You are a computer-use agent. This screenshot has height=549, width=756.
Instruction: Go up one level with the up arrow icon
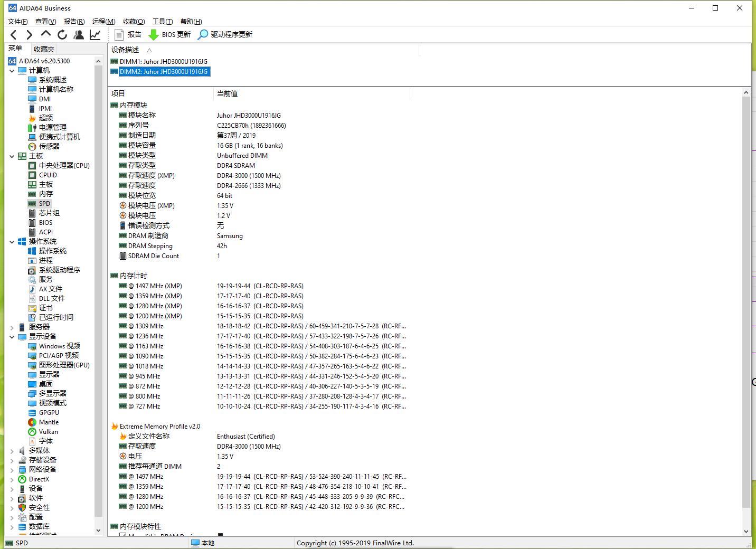pyautogui.click(x=46, y=34)
